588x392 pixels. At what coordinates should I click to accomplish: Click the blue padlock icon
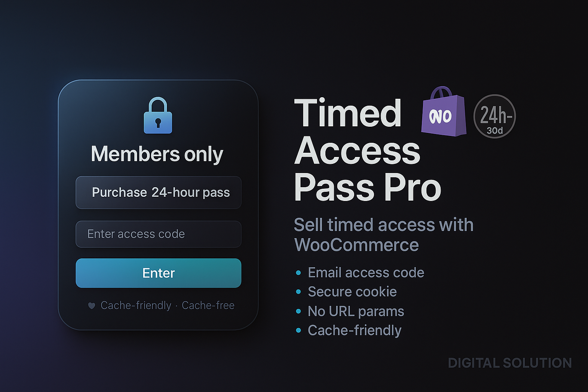(x=158, y=116)
